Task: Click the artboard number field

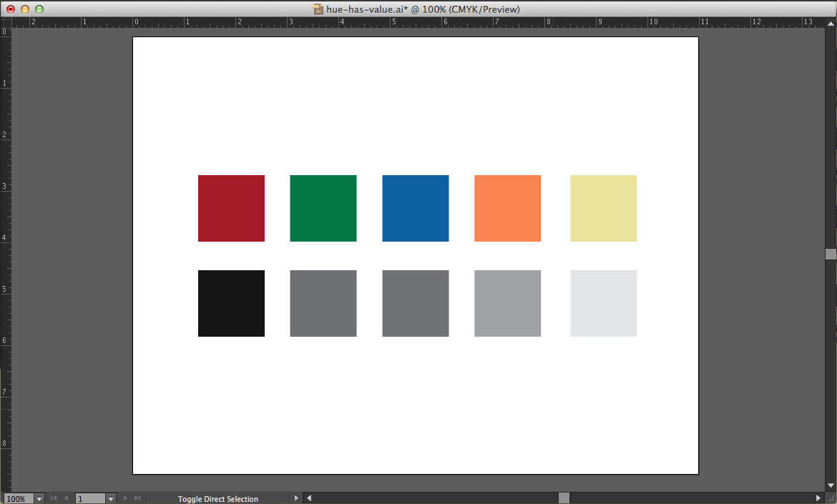Action: [89, 499]
